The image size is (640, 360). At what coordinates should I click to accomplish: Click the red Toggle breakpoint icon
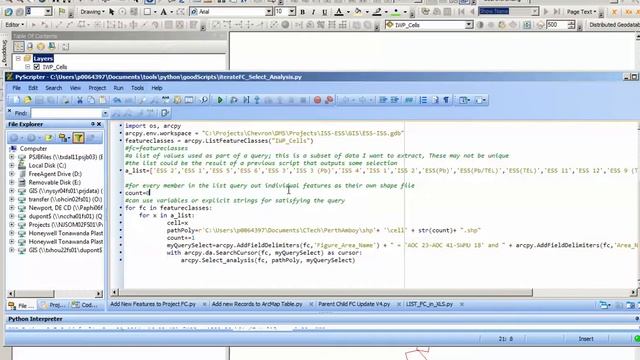click(318, 100)
